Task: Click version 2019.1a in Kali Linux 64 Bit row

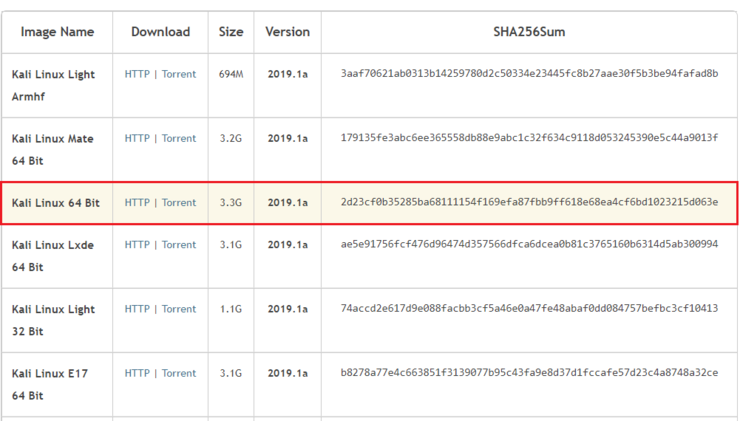Action: 287,202
